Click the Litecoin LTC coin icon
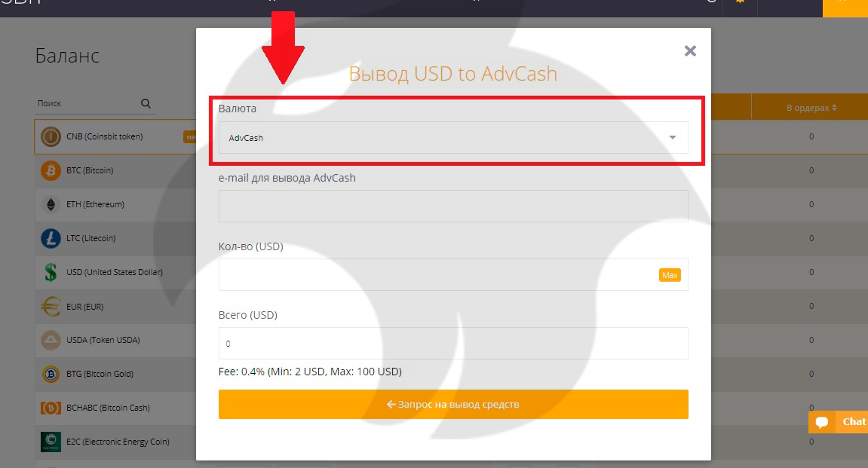The image size is (868, 468). click(51, 239)
